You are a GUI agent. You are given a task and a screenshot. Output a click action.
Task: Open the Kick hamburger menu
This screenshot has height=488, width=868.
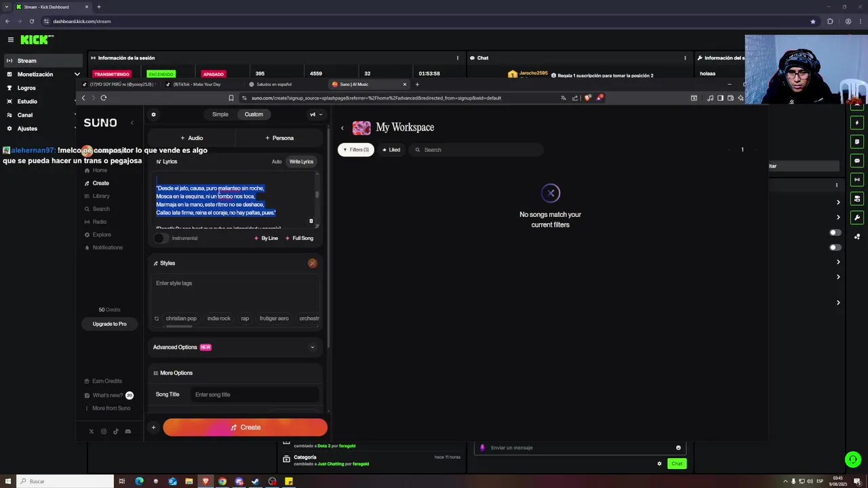11,40
